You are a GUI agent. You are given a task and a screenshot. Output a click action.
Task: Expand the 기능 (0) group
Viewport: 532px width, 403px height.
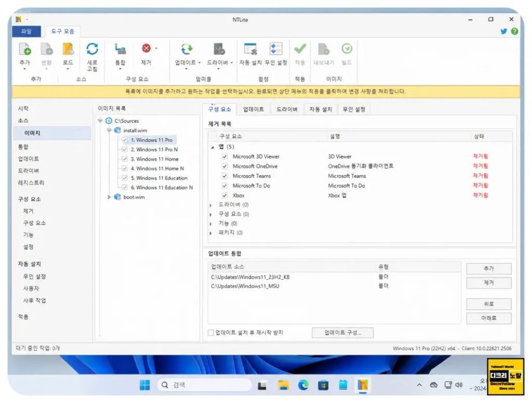[211, 224]
